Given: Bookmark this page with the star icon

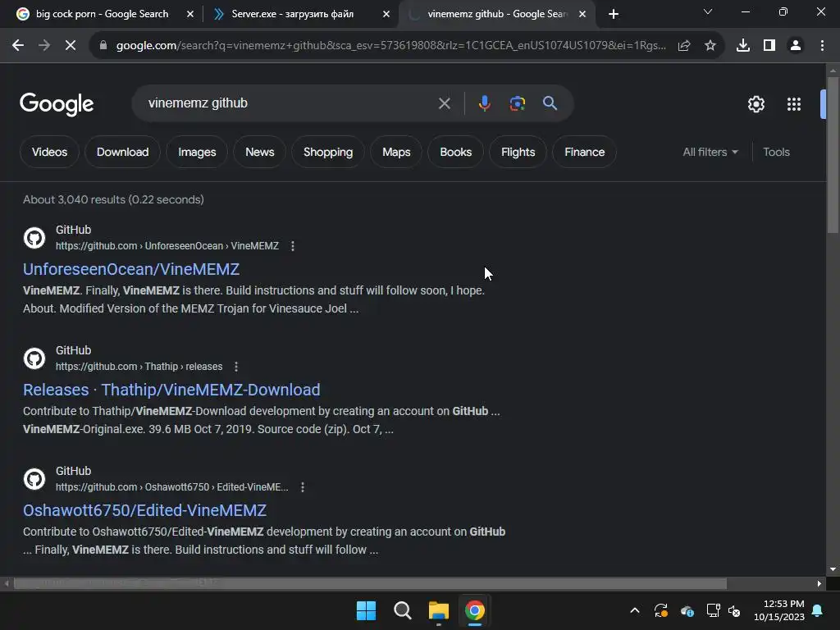Looking at the screenshot, I should pos(710,46).
